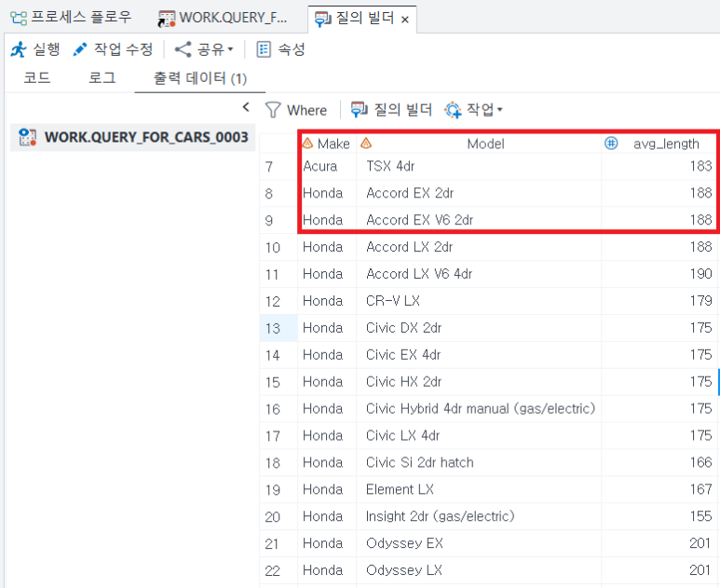
Task: Click the cell 'Civic LX 4dr'
Action: 479,435
